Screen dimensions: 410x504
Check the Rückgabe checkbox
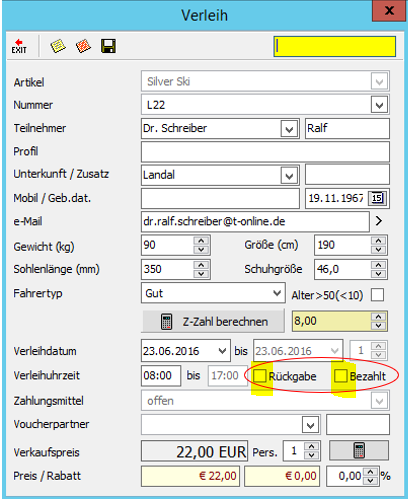click(x=260, y=376)
